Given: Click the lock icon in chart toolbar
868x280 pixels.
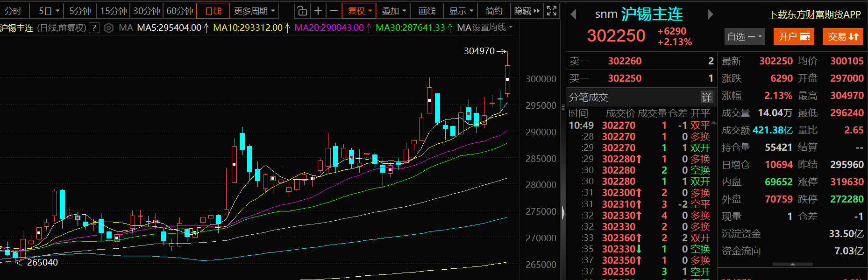Looking at the screenshot, I should pyautogui.click(x=302, y=11).
